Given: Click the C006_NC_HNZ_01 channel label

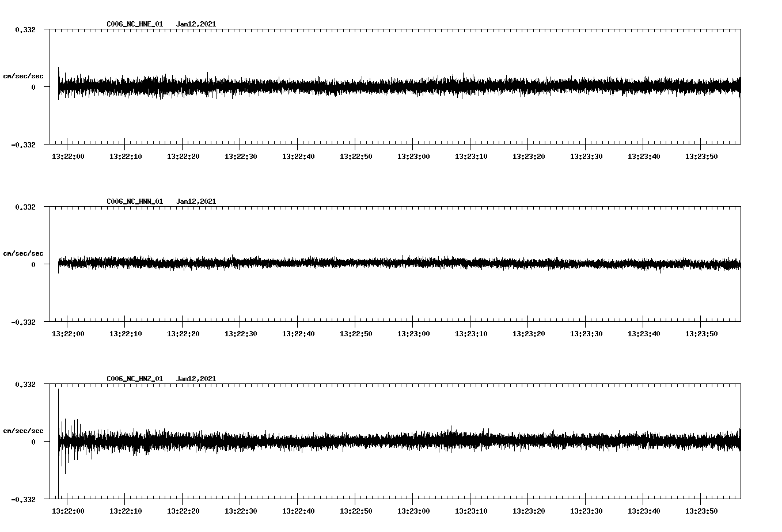Looking at the screenshot, I should click(x=134, y=379).
